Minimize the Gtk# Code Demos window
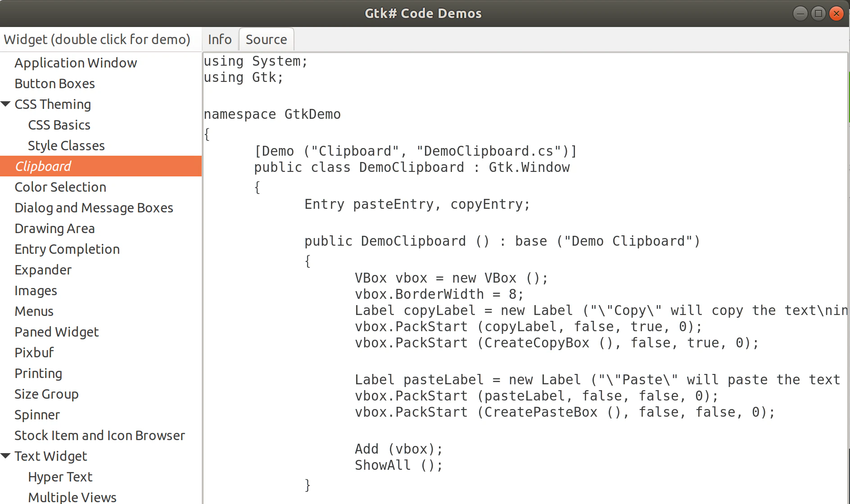Image resolution: width=850 pixels, height=504 pixels. (x=800, y=13)
